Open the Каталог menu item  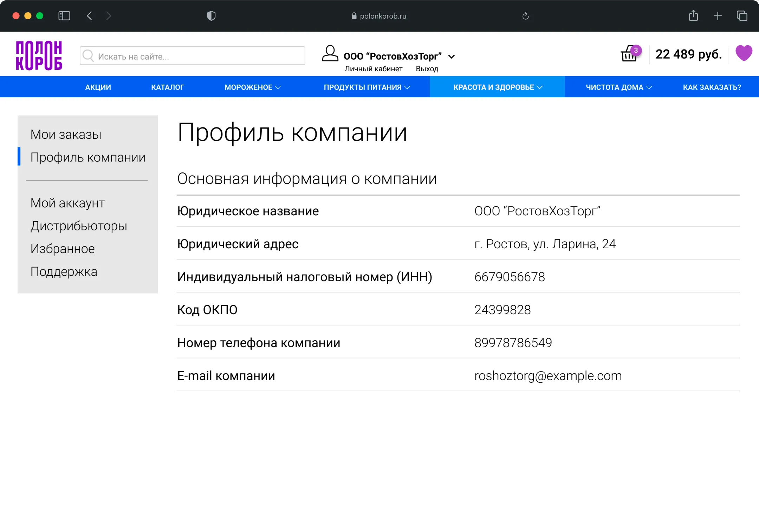[x=167, y=87]
